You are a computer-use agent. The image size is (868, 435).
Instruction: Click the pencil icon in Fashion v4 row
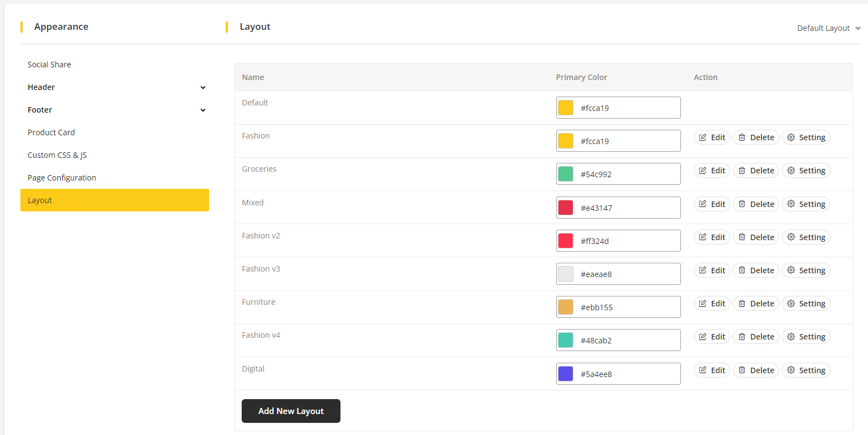pyautogui.click(x=702, y=337)
